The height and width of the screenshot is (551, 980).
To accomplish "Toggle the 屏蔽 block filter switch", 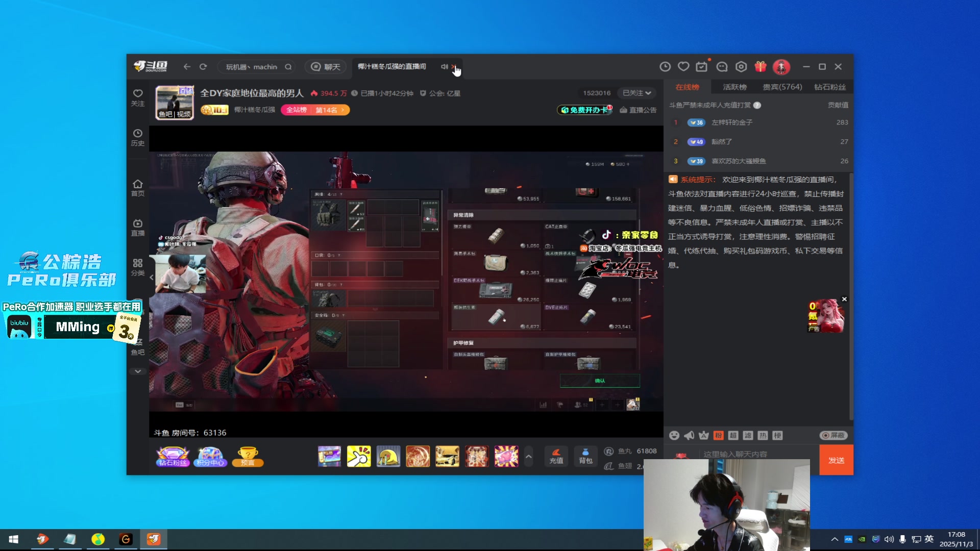I will (834, 435).
